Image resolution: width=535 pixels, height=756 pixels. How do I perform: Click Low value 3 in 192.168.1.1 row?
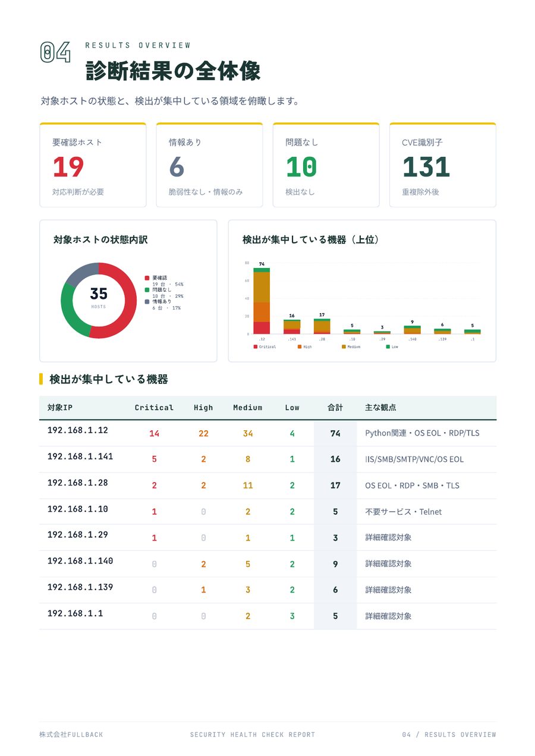[x=292, y=616]
